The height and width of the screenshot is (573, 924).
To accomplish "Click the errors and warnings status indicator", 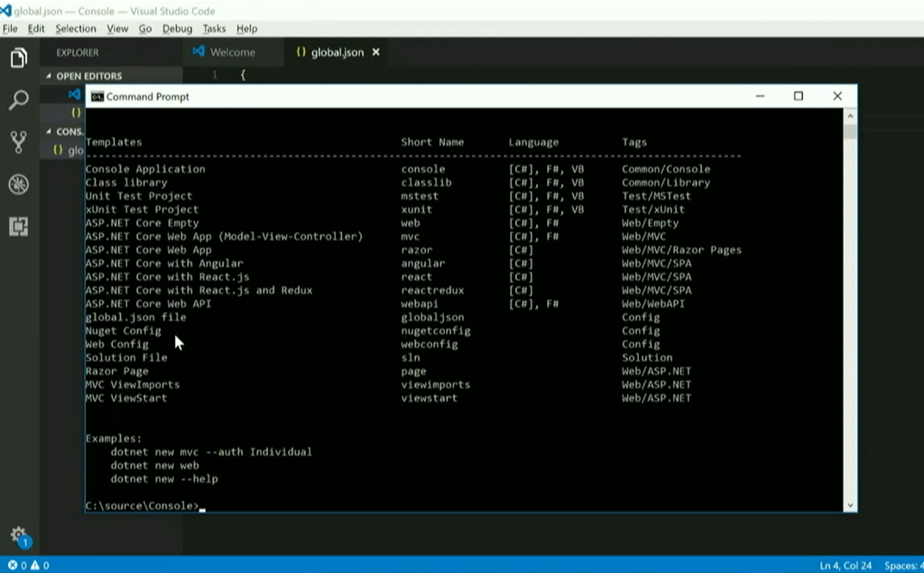I will click(28, 565).
